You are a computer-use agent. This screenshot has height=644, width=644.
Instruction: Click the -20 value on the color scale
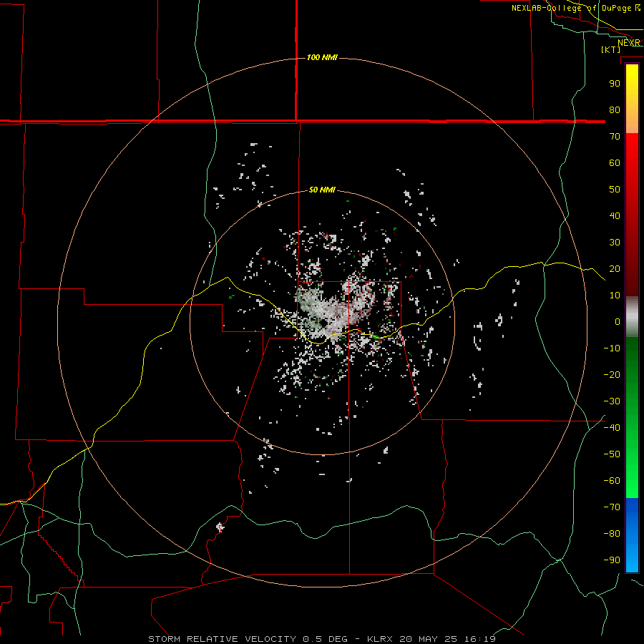click(612, 375)
